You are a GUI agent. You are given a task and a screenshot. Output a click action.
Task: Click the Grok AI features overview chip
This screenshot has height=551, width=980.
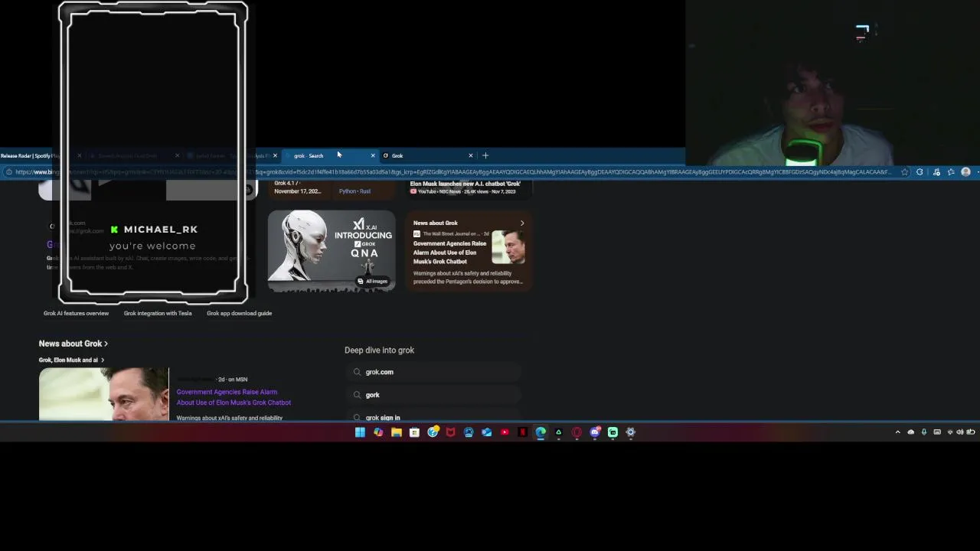[x=76, y=313]
